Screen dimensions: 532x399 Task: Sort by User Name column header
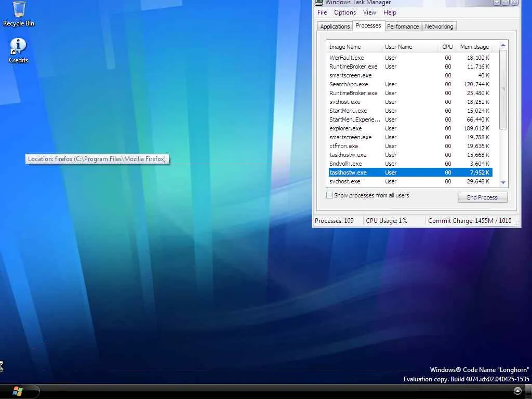tap(410, 47)
